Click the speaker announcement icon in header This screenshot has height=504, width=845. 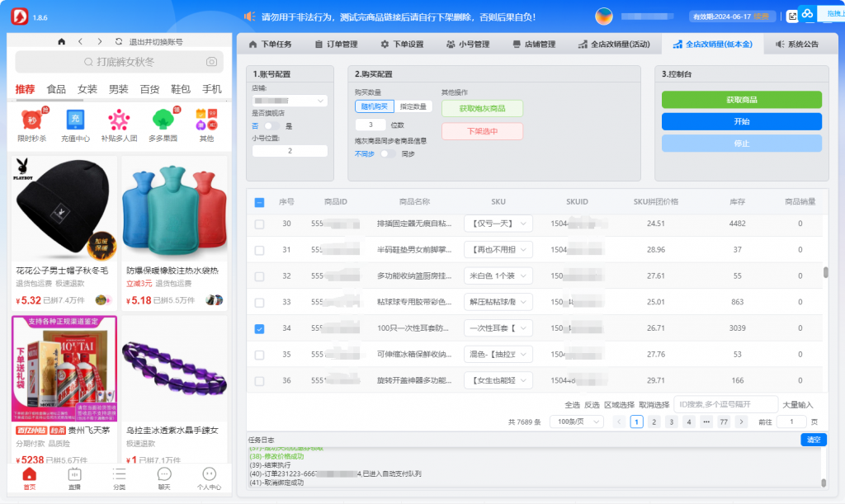coord(249,16)
